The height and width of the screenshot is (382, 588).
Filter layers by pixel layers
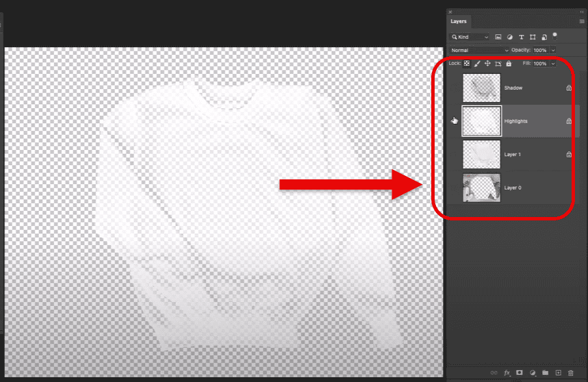[x=498, y=37]
